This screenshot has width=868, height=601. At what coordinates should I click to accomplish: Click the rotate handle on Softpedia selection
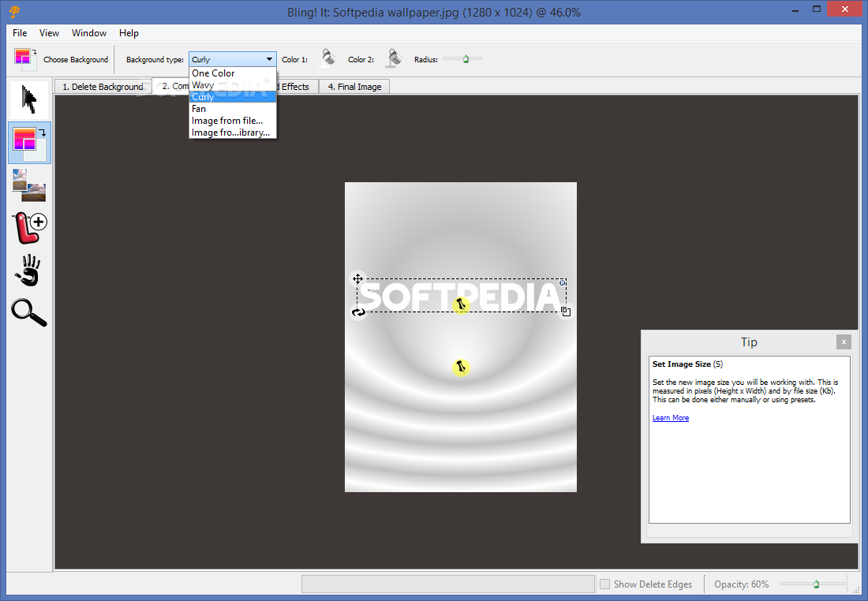pos(359,312)
